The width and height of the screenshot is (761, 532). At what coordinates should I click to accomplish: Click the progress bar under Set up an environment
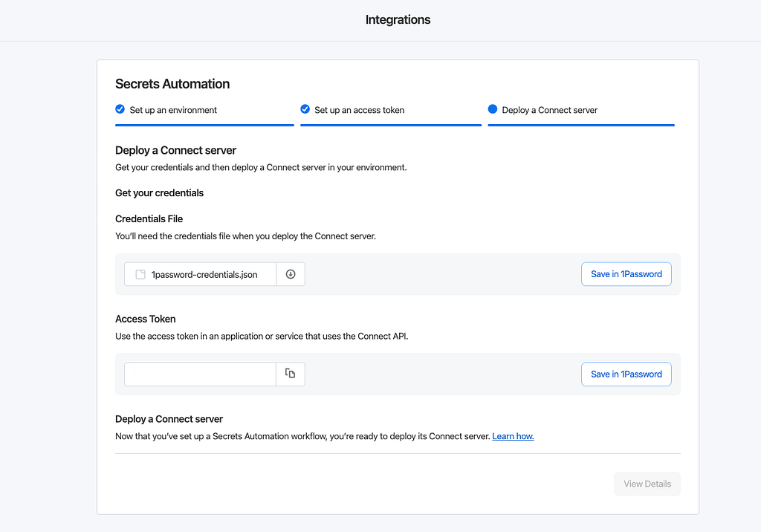point(204,125)
